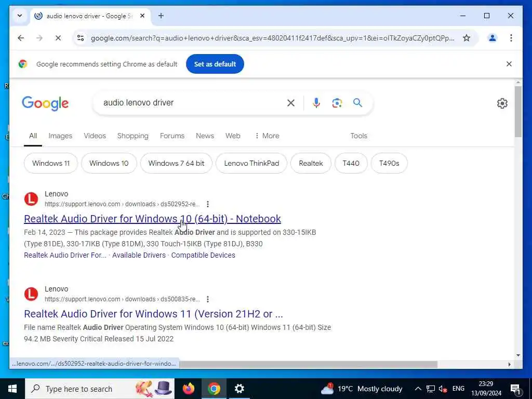Image resolution: width=532 pixels, height=399 pixels.
Task: Click Lenovo favicon of ds502952 result
Action: click(31, 199)
